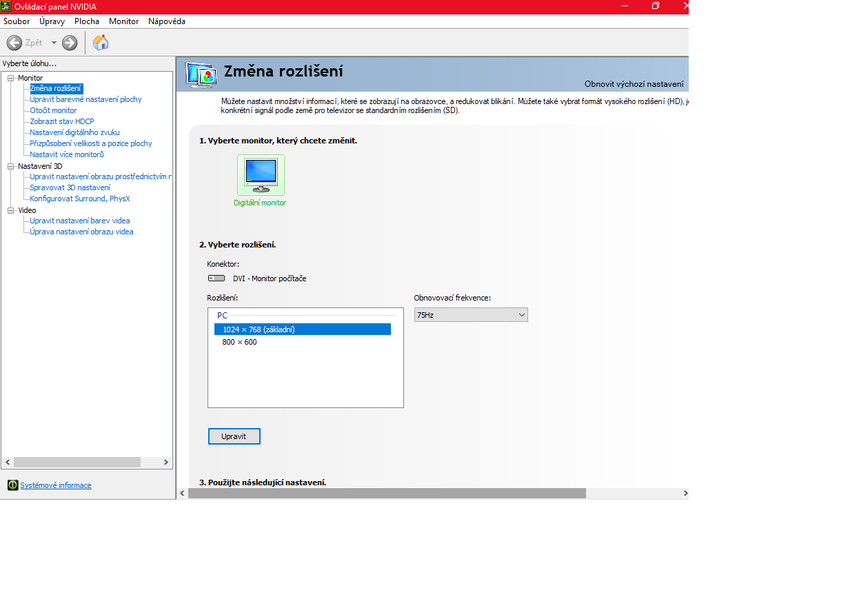Image resolution: width=868 pixels, height=599 pixels.
Task: Open the Soubor menu
Action: coord(17,21)
